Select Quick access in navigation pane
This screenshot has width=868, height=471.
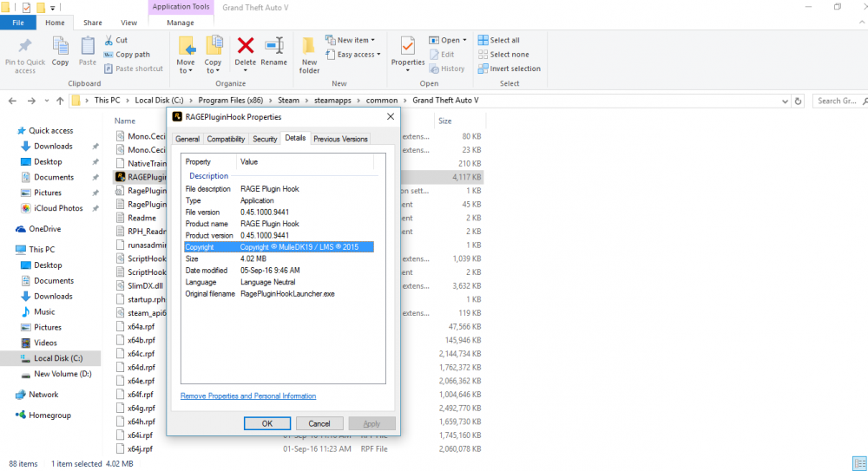[x=45, y=131]
